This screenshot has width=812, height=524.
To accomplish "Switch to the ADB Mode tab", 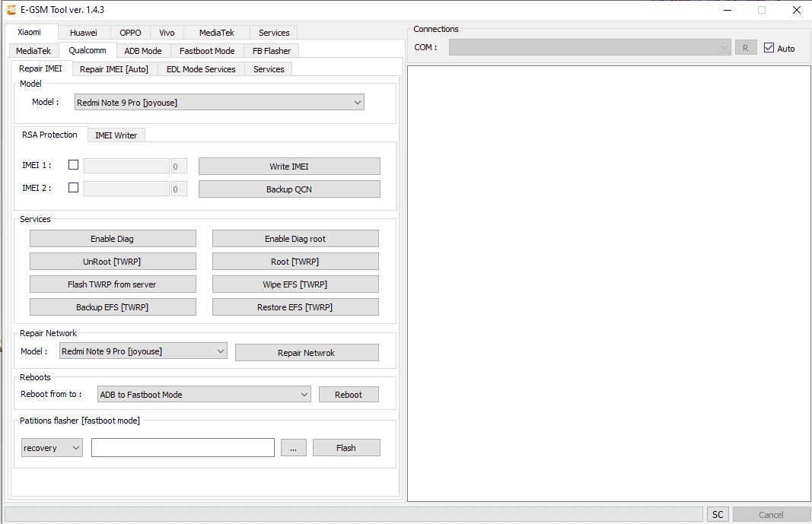I will (143, 51).
